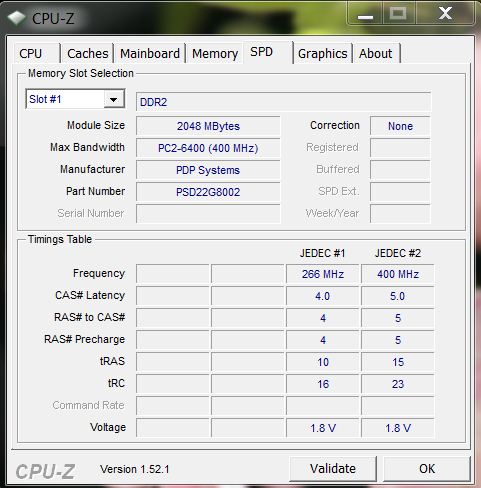Switch to the Memory tab
This screenshot has width=481, height=488.
pyautogui.click(x=215, y=53)
